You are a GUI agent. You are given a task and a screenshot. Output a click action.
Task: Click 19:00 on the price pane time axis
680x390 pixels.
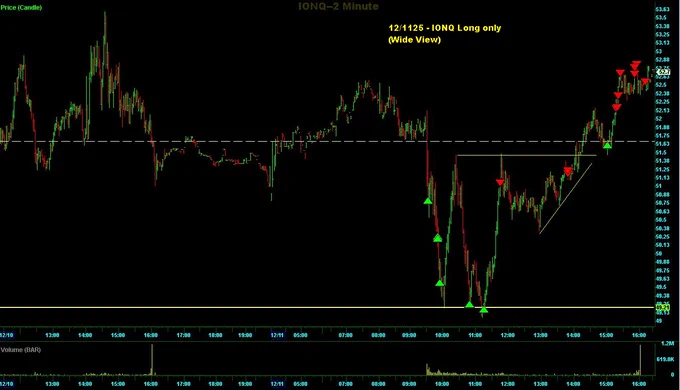245,335
